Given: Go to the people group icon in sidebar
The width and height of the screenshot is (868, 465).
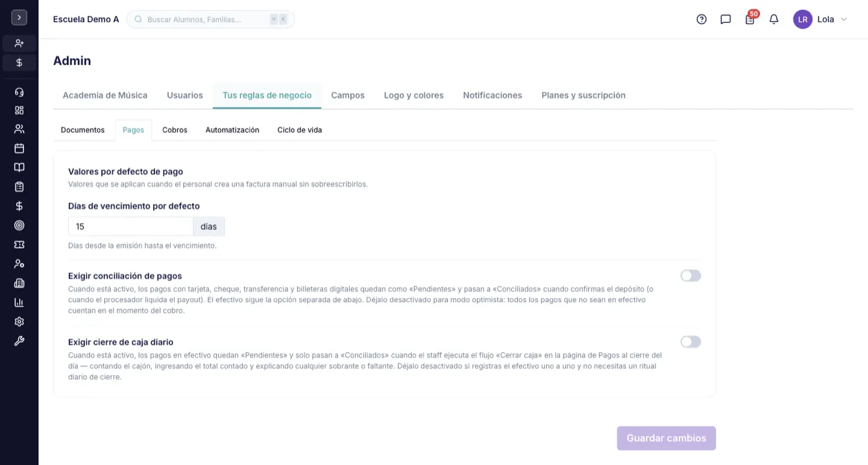Looking at the screenshot, I should coord(19,129).
